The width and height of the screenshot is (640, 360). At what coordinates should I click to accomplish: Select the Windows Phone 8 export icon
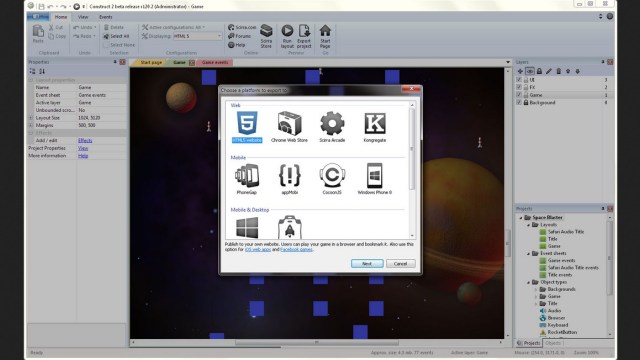374,179
